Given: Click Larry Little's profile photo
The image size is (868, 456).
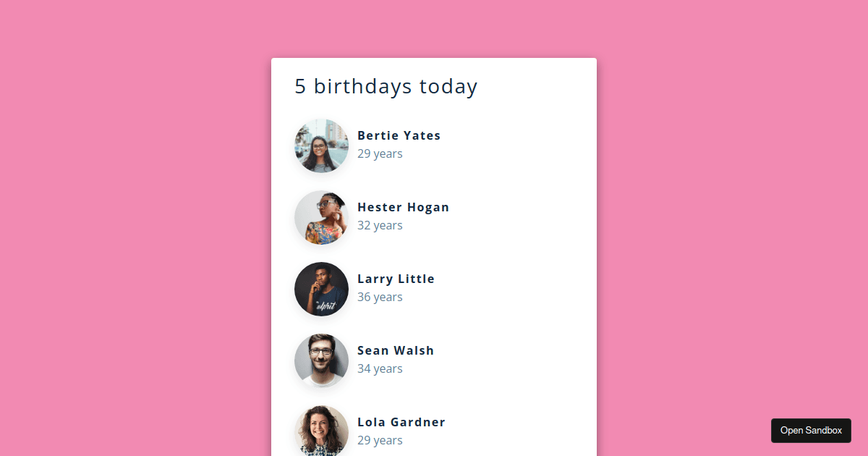Looking at the screenshot, I should click(x=321, y=288).
